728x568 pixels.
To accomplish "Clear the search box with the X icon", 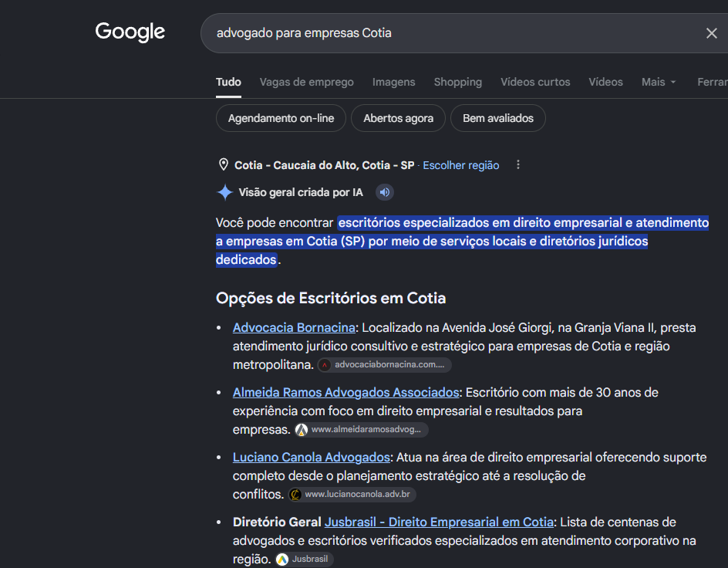I will [x=711, y=33].
